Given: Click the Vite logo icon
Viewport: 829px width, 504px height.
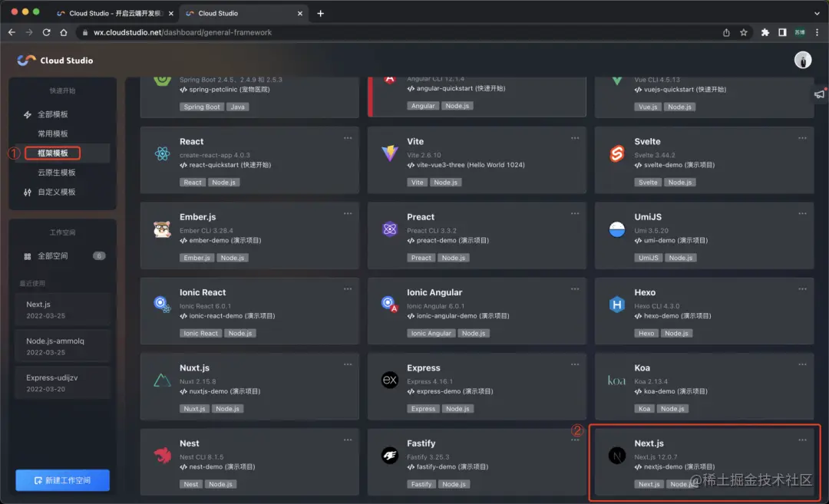Looking at the screenshot, I should (x=390, y=153).
